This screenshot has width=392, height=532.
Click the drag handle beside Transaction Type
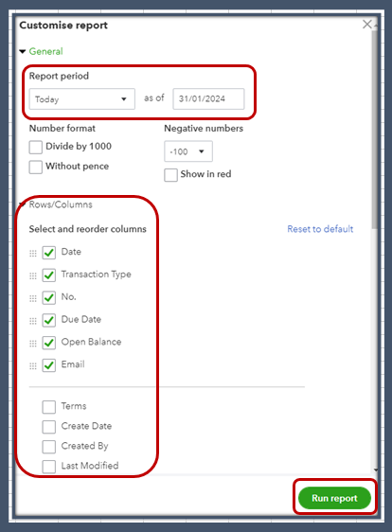pyautogui.click(x=33, y=275)
